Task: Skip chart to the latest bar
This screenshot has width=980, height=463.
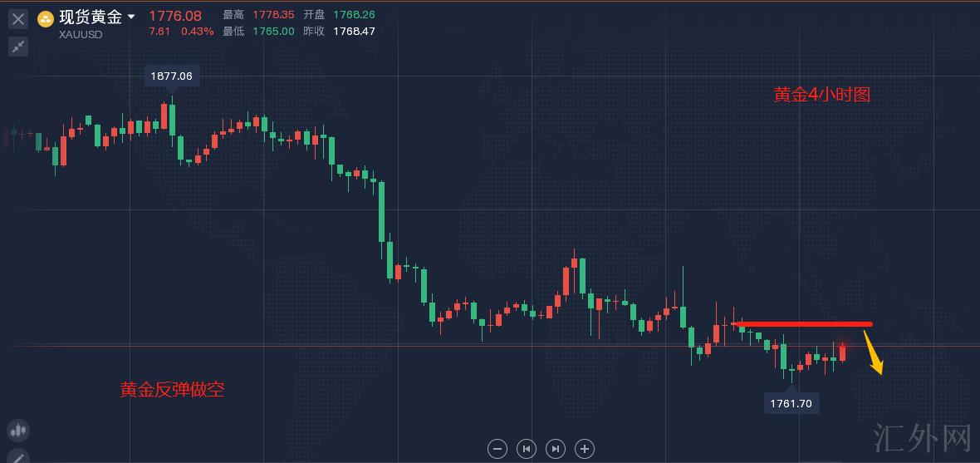Action: 556,449
